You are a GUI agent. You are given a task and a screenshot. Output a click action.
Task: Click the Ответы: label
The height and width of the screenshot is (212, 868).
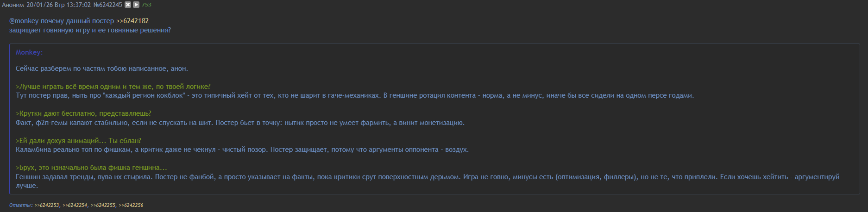click(21, 205)
